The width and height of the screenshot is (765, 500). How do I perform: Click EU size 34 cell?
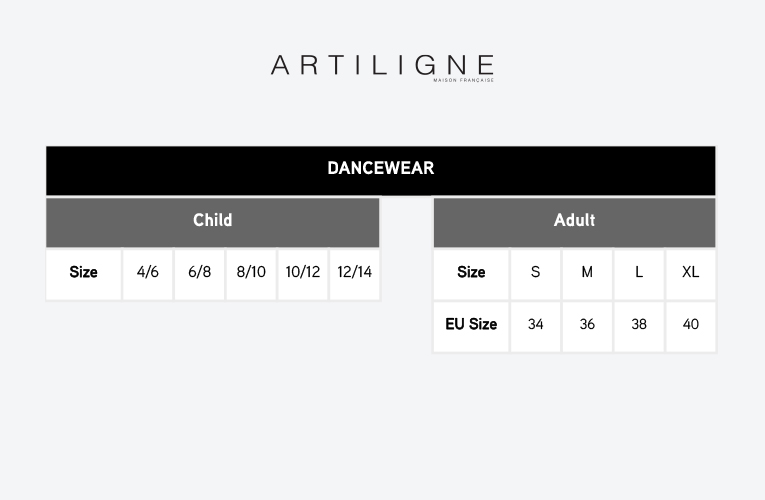pyautogui.click(x=536, y=325)
